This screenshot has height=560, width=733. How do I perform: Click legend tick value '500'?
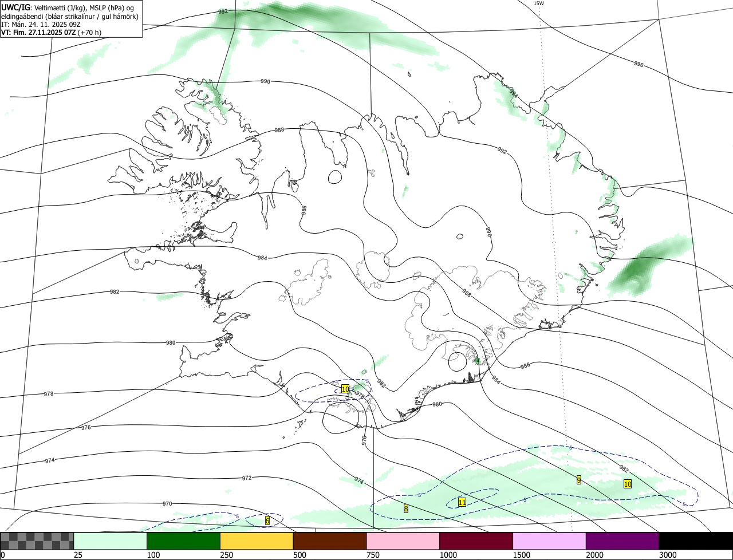pos(300,555)
